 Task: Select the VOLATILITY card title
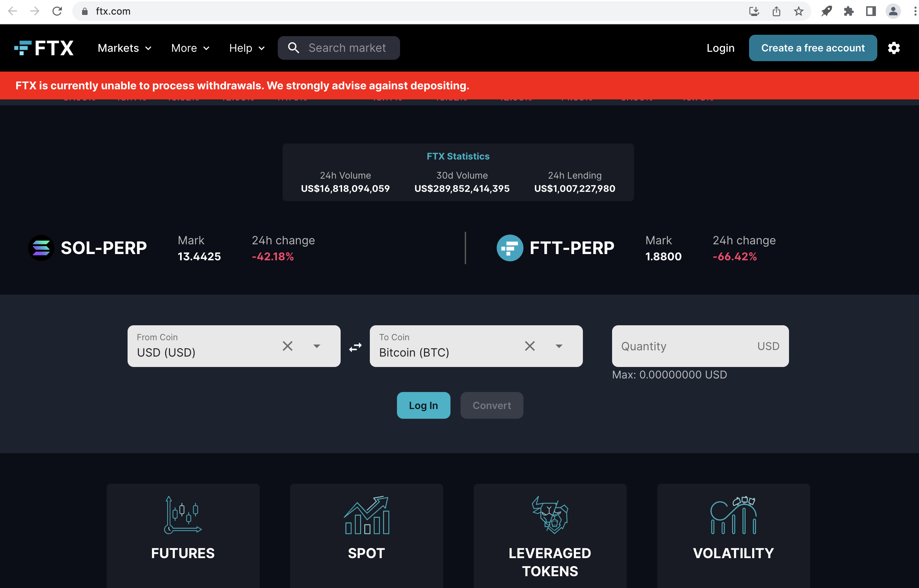pos(733,553)
